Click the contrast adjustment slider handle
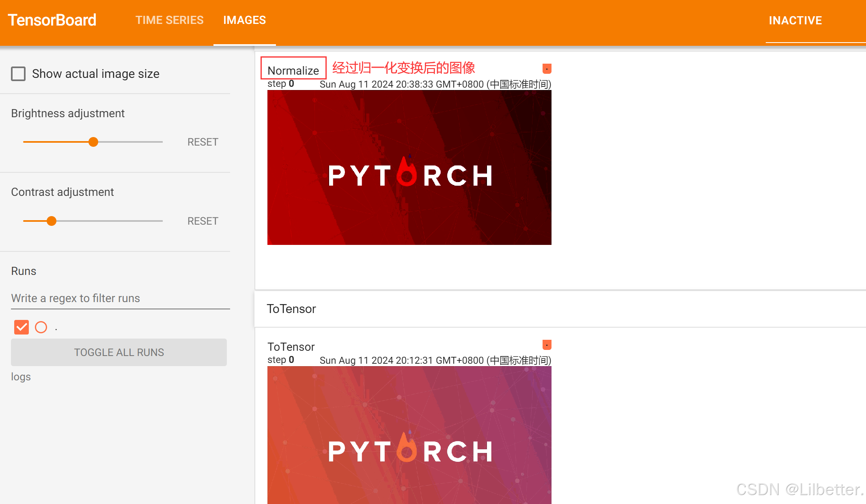This screenshot has width=866, height=504. click(x=52, y=221)
